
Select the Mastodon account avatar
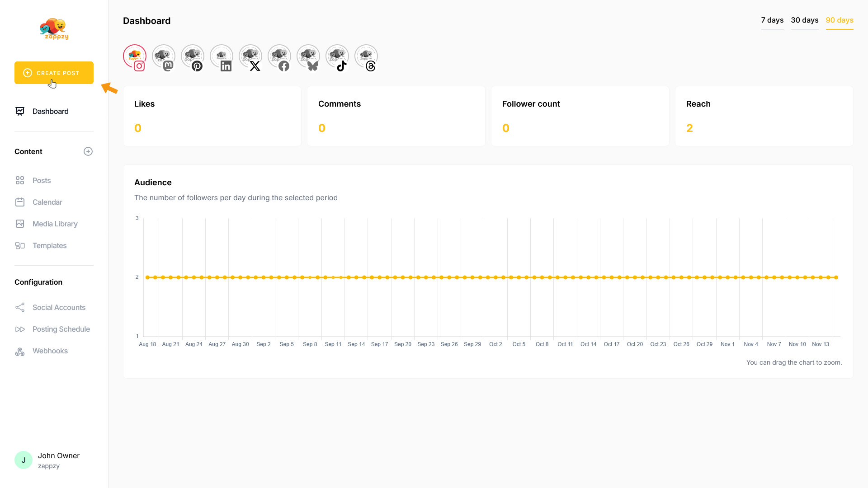pyautogui.click(x=164, y=56)
